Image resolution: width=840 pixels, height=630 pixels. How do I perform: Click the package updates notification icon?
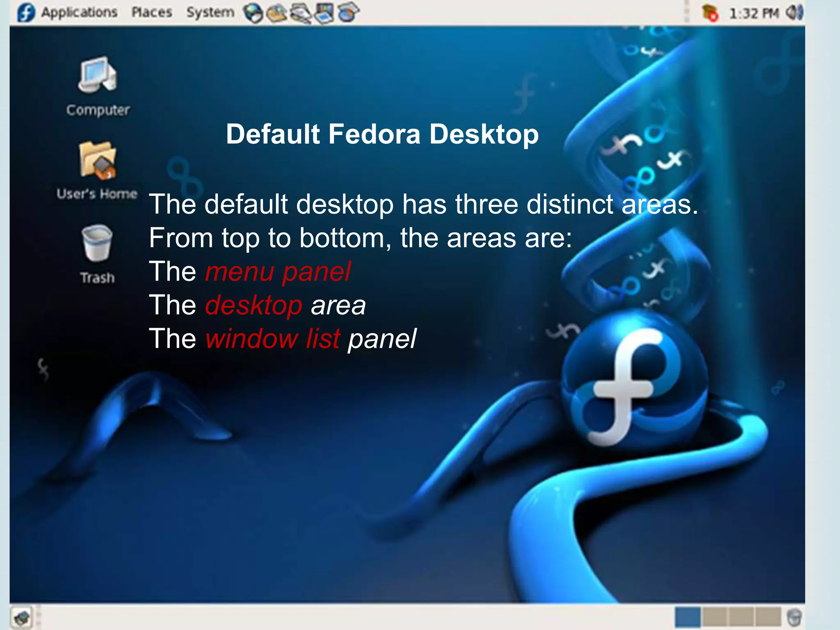[710, 13]
